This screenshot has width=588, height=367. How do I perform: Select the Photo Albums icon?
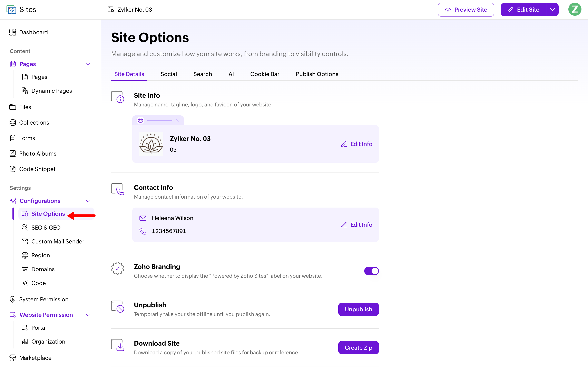(x=13, y=153)
